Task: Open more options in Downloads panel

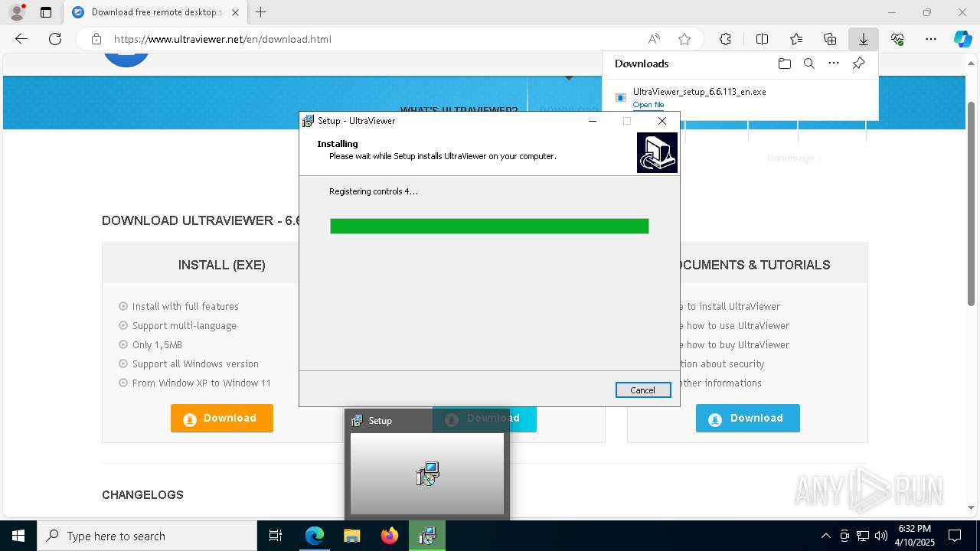Action: point(834,64)
